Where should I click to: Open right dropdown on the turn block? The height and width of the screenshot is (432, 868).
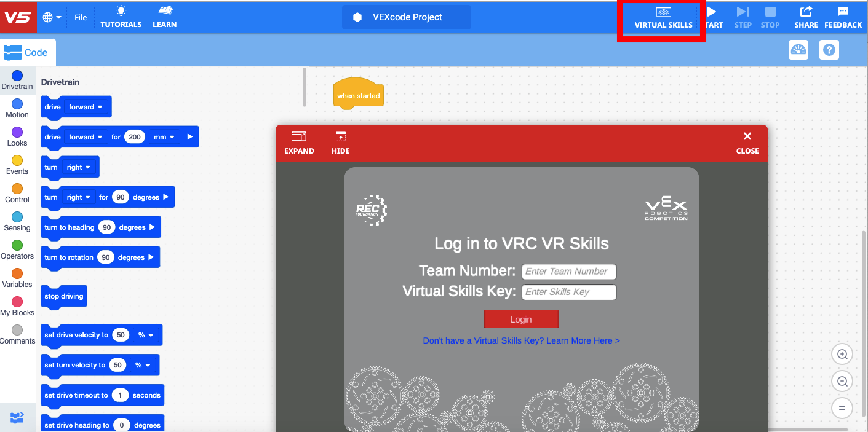(79, 167)
